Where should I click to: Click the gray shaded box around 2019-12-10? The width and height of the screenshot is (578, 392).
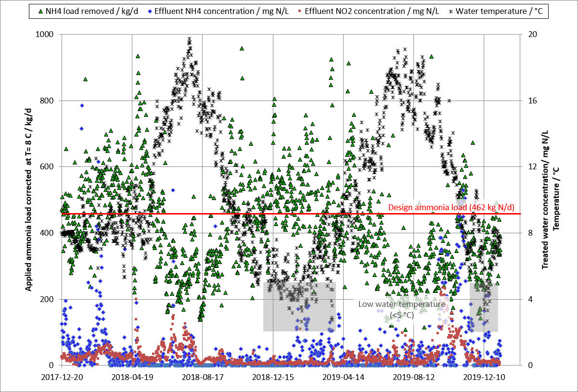(x=484, y=307)
